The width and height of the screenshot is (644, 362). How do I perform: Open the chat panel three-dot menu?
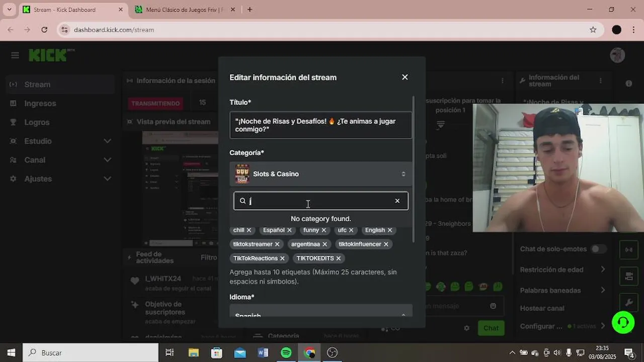point(502,80)
